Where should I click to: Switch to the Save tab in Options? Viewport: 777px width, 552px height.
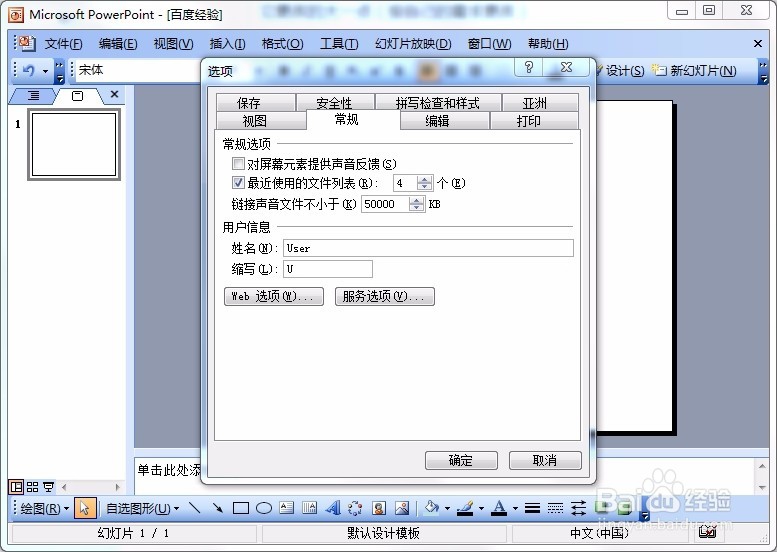tap(256, 102)
